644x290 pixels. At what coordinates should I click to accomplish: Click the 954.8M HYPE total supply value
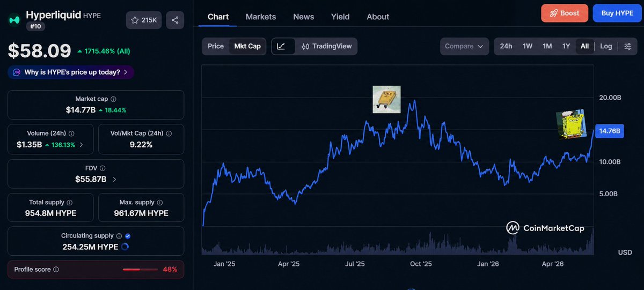[x=50, y=213]
